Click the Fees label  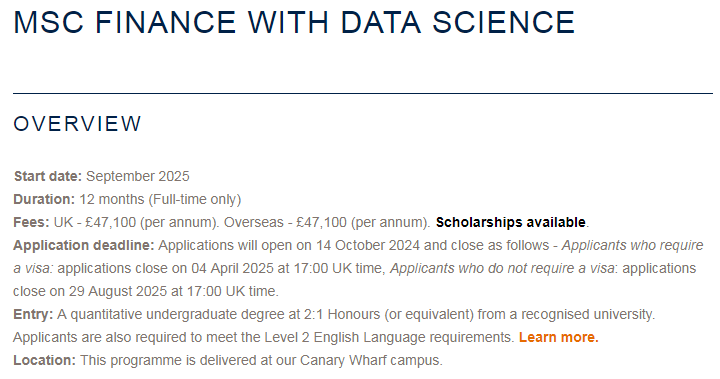click(x=31, y=222)
